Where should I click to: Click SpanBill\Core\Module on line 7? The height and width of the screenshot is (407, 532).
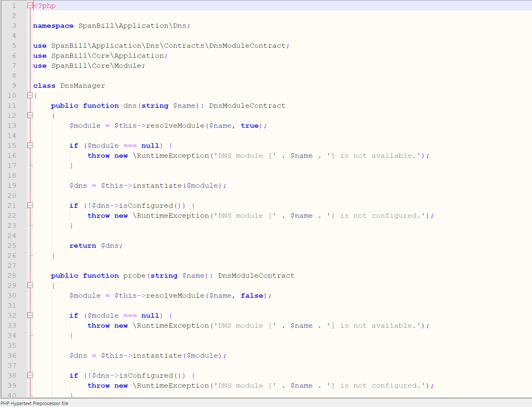coord(96,66)
